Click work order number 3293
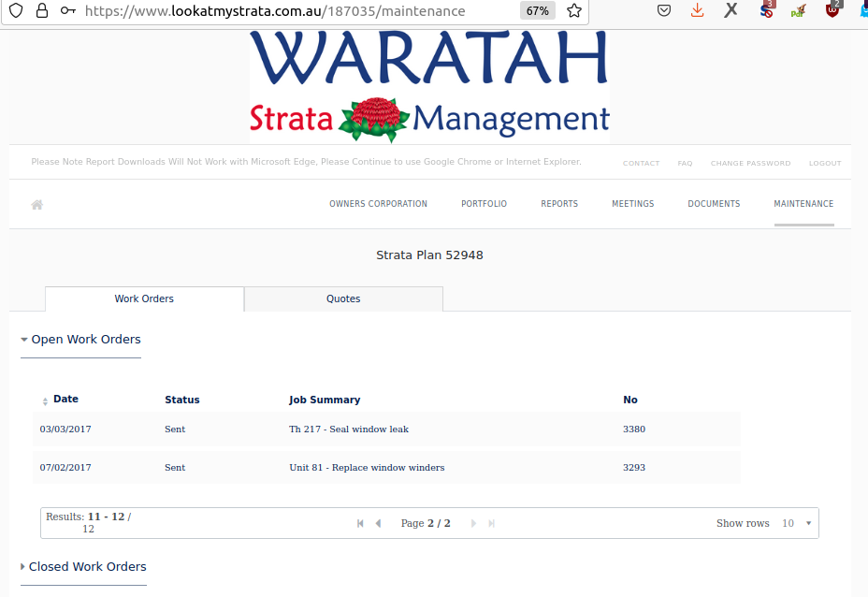 click(634, 468)
